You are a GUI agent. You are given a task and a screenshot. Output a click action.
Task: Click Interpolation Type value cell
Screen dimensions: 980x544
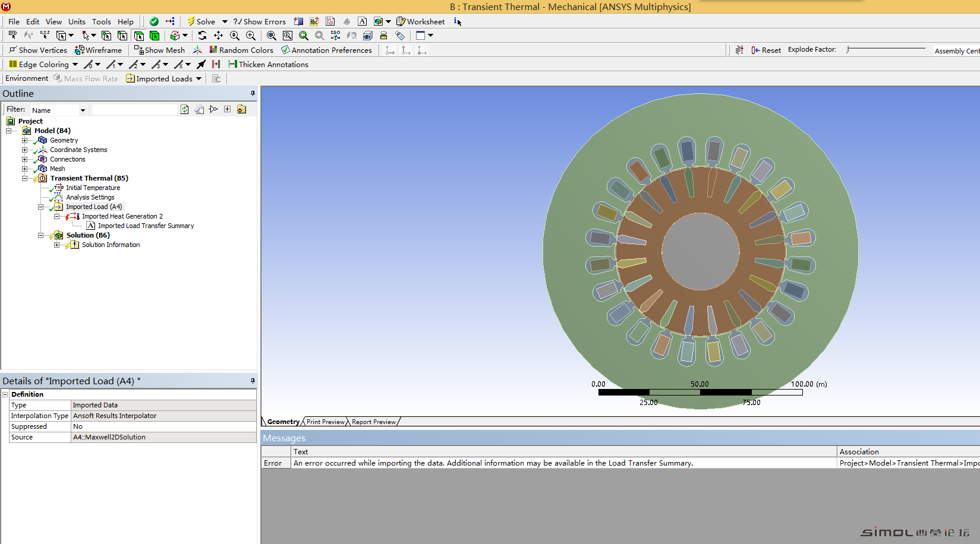click(163, 416)
